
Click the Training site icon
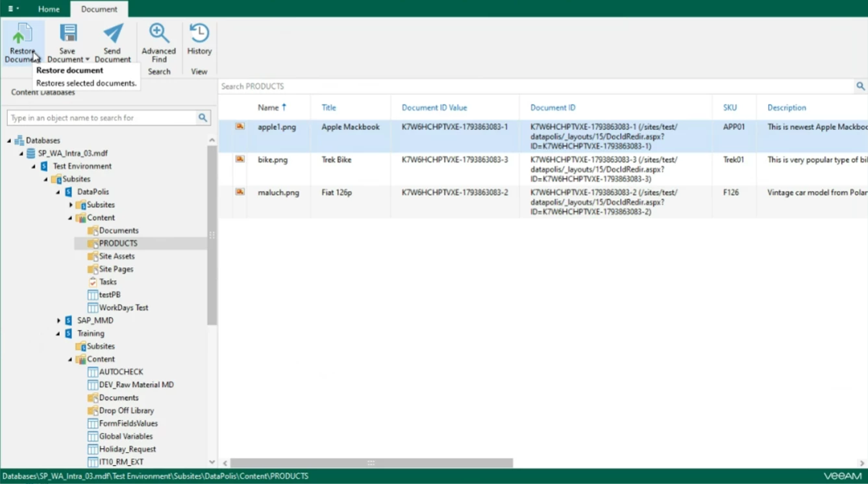pyautogui.click(x=68, y=333)
